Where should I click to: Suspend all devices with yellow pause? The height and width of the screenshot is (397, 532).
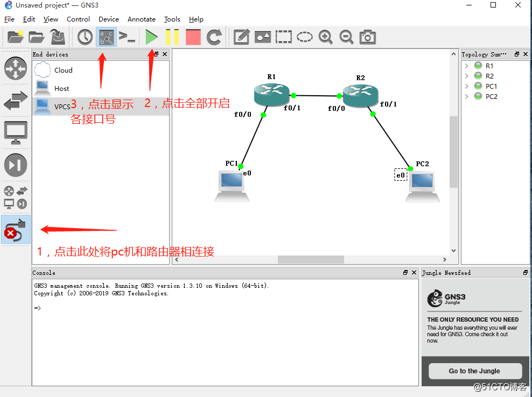172,37
